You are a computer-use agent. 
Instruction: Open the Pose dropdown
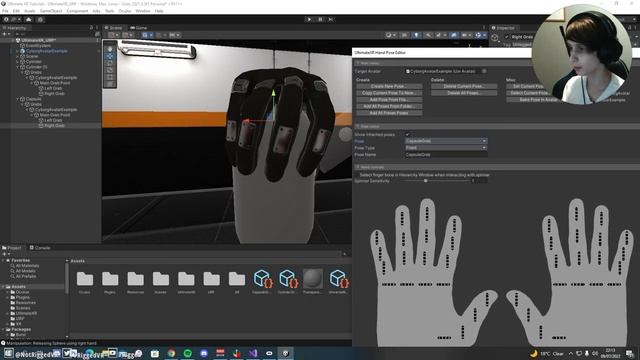pos(446,141)
